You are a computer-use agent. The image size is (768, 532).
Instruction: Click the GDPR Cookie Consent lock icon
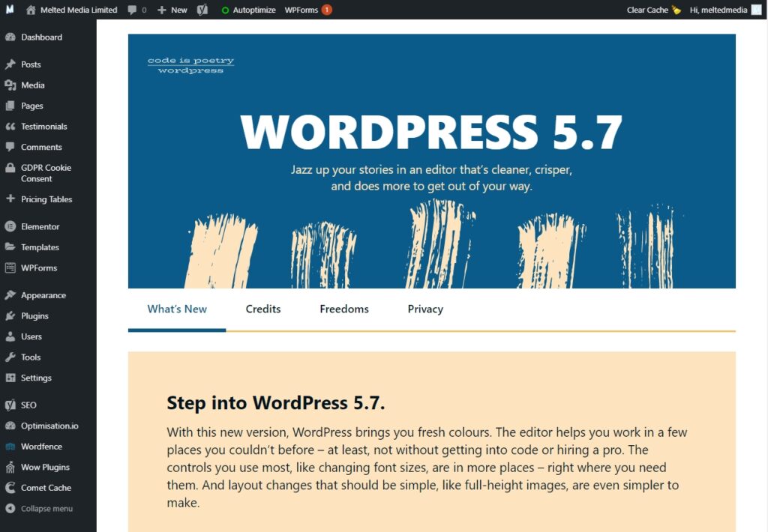pyautogui.click(x=10, y=167)
